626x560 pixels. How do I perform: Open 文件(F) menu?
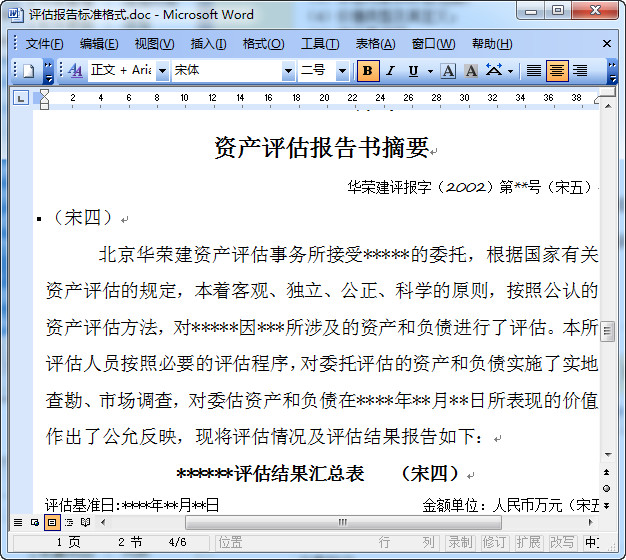pos(44,44)
